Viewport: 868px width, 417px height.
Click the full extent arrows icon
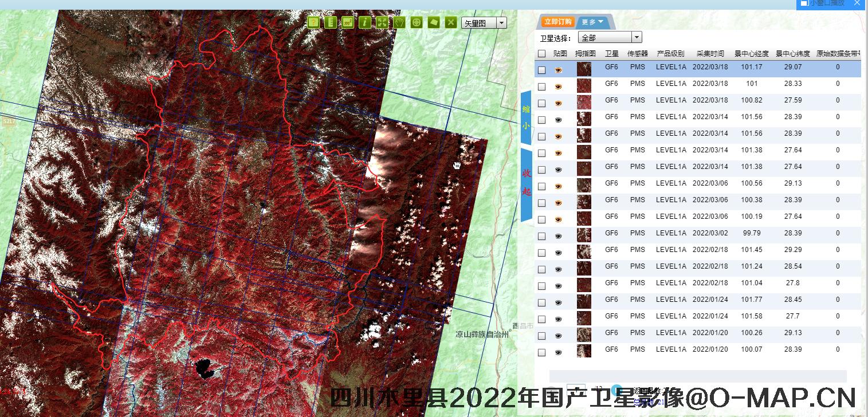click(382, 22)
